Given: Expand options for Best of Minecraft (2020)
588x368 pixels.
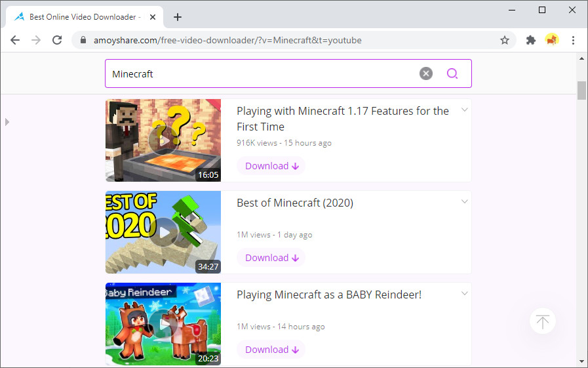Looking at the screenshot, I should 464,202.
